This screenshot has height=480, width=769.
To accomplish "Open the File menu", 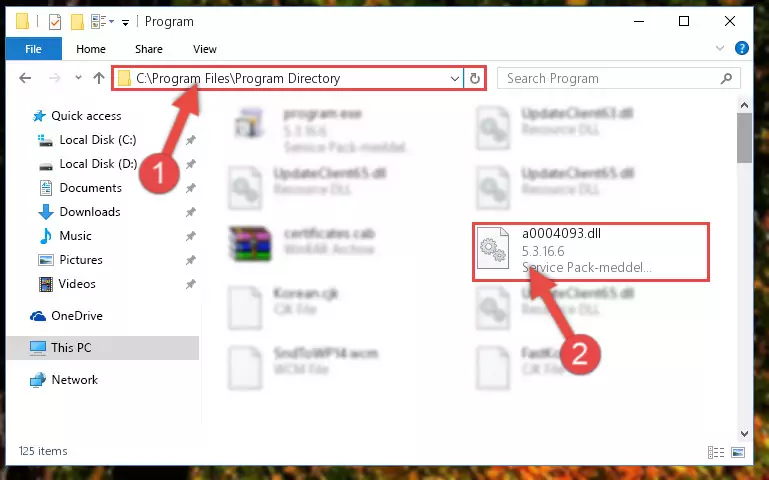I will click(33, 49).
